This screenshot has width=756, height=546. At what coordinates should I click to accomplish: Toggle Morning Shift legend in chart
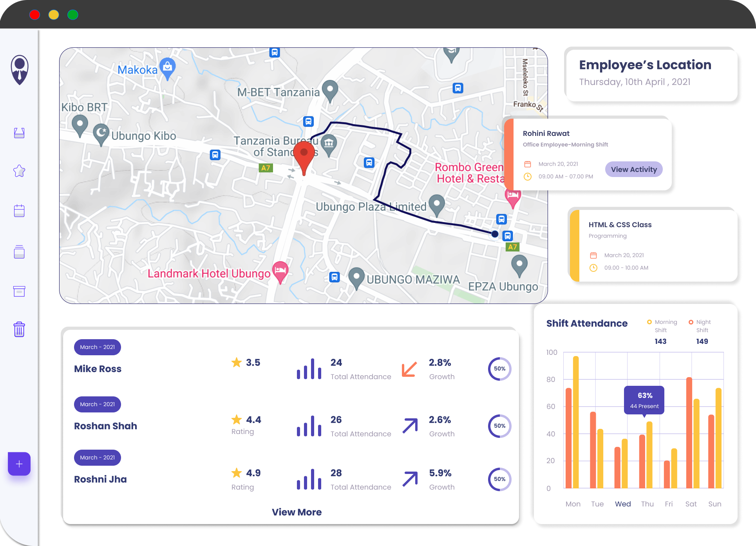coord(662,326)
